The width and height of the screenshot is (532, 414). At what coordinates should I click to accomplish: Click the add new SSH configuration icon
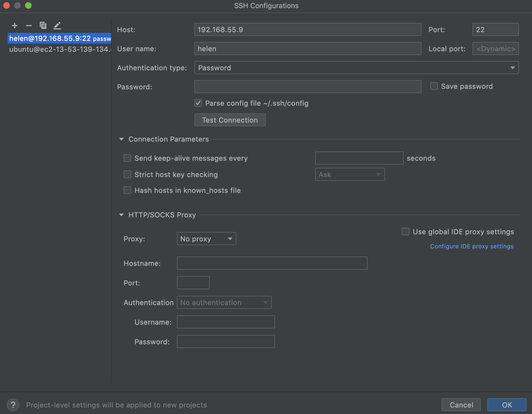(14, 25)
